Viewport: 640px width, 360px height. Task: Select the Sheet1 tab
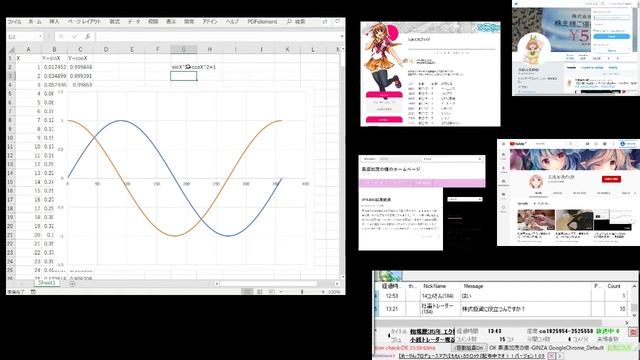tap(46, 283)
